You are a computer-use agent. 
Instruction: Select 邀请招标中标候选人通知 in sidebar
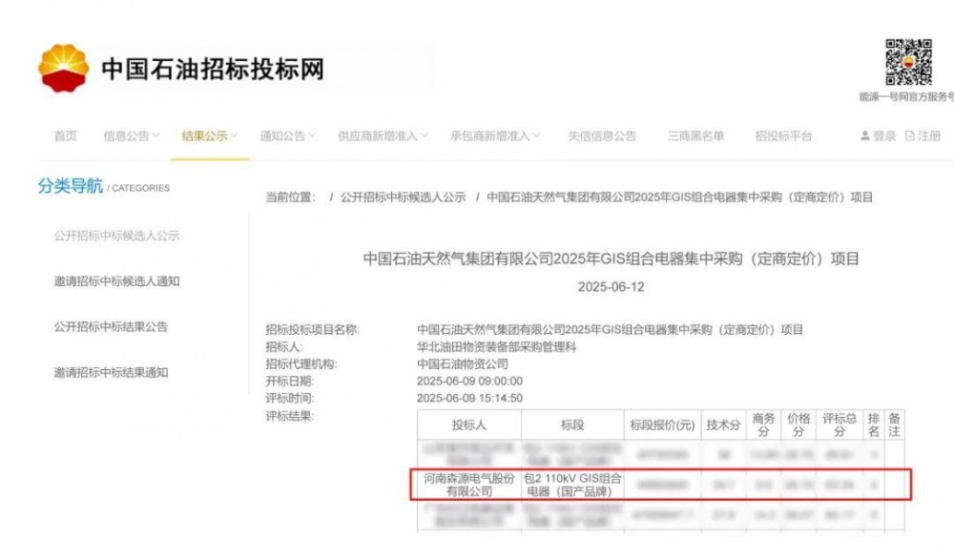click(116, 281)
